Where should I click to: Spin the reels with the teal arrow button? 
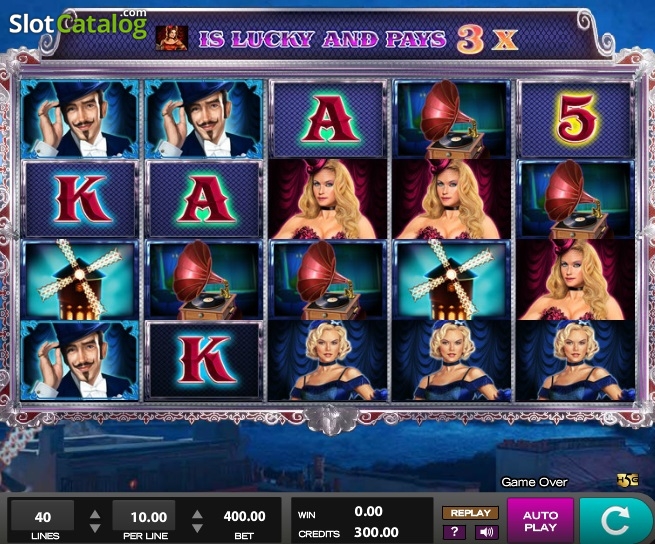click(614, 521)
